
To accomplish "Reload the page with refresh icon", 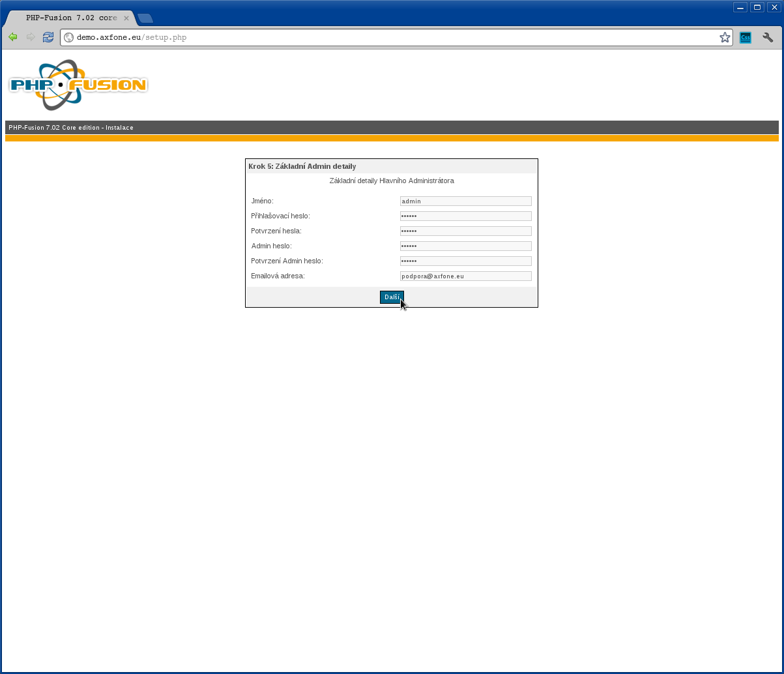I will coord(48,37).
